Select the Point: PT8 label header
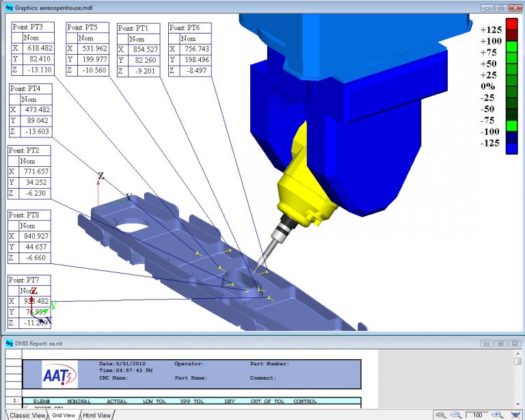The image size is (525, 420). tap(29, 215)
